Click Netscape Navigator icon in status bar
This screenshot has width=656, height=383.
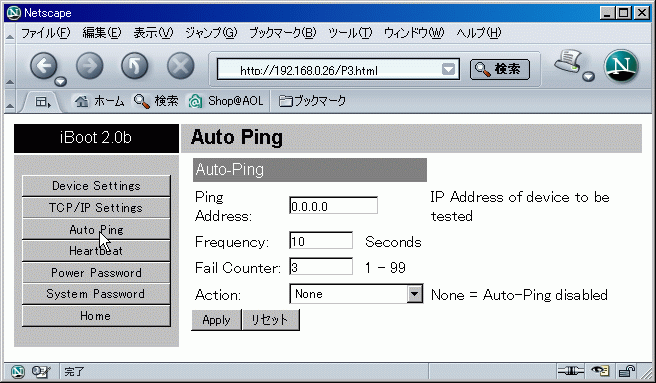pyautogui.click(x=18, y=371)
